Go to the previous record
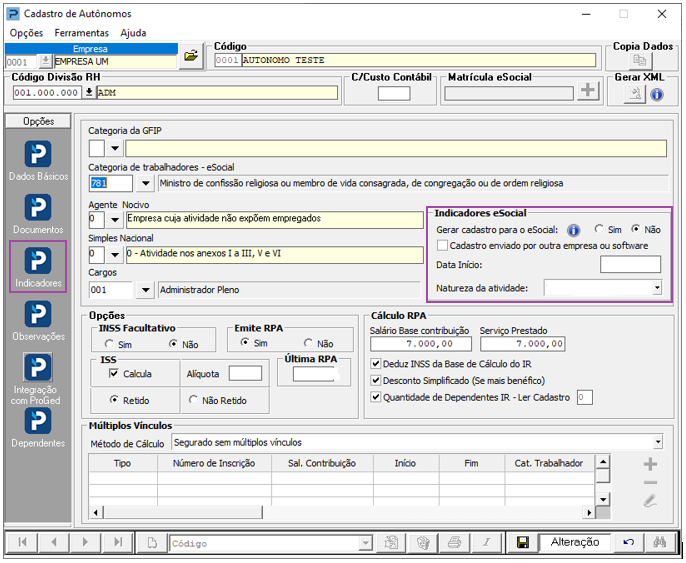This screenshot has height=563, width=686. click(54, 542)
